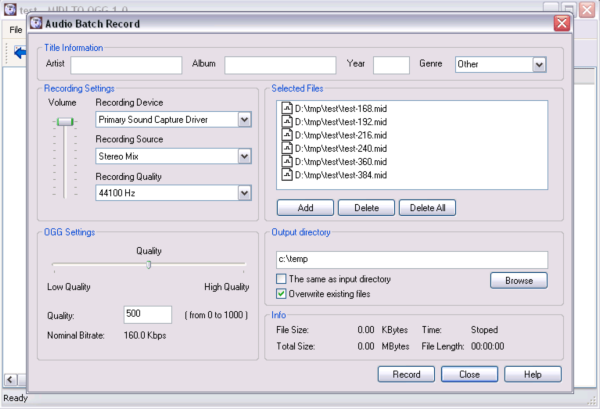The height and width of the screenshot is (409, 600).
Task: Click Delete All to clear selected files
Action: coord(428,208)
